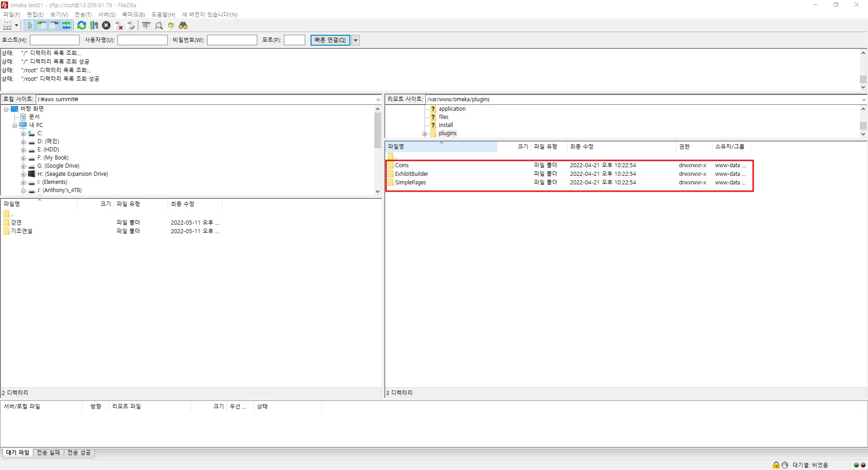The height and width of the screenshot is (470, 868).
Task: Select the ExhibitBuilder remote folder
Action: point(411,174)
